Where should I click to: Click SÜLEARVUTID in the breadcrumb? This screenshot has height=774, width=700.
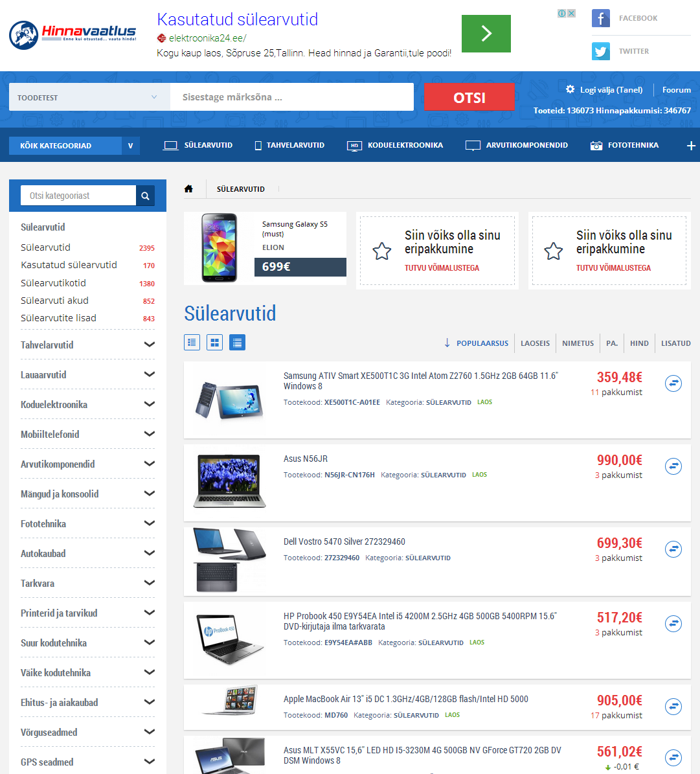[x=240, y=189]
